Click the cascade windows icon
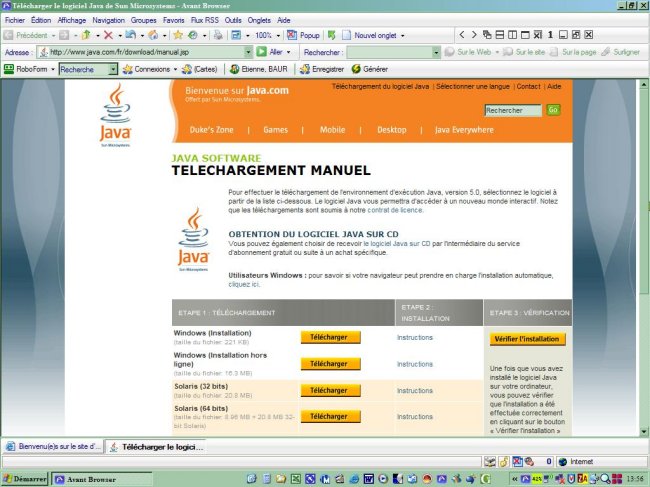 pyautogui.click(x=487, y=35)
